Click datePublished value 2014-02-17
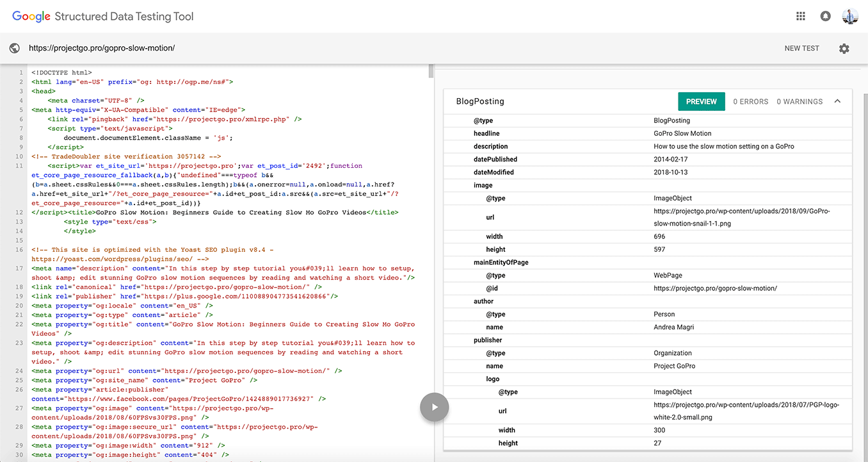 pyautogui.click(x=671, y=159)
